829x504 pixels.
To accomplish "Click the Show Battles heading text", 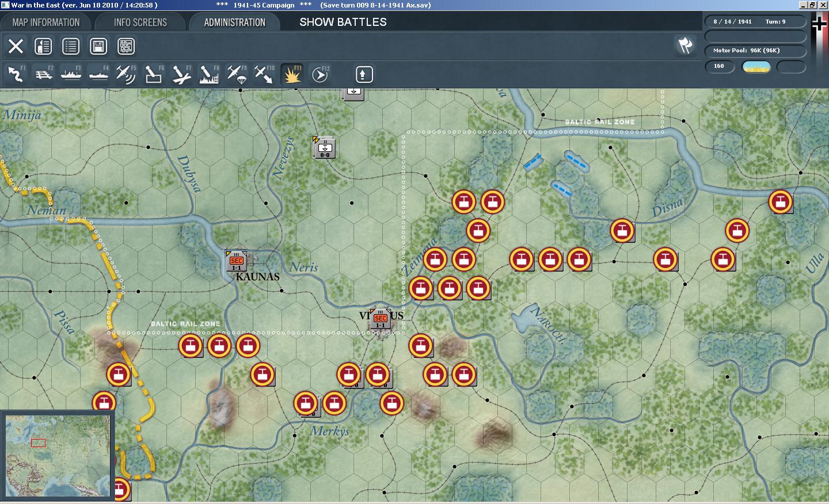I will [x=343, y=22].
